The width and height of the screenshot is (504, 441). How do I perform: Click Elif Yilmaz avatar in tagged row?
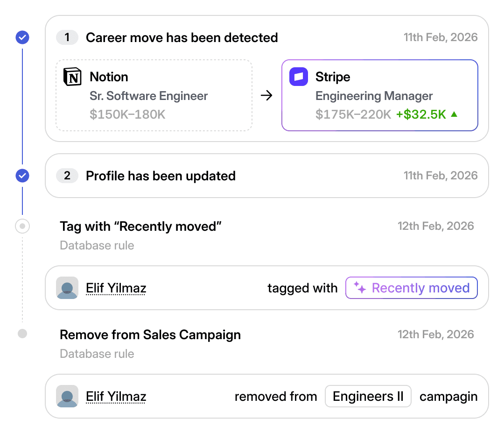pyautogui.click(x=67, y=288)
